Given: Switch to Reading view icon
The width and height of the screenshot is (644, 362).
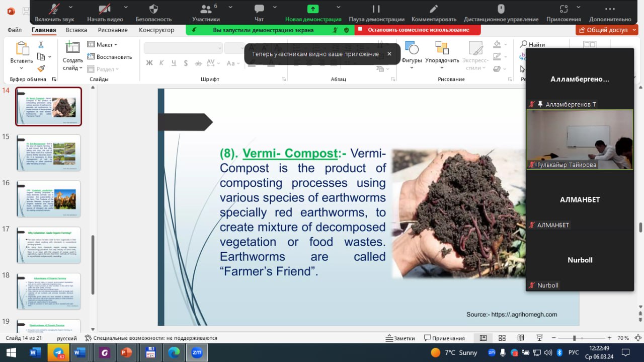Looking at the screenshot, I should tap(521, 338).
